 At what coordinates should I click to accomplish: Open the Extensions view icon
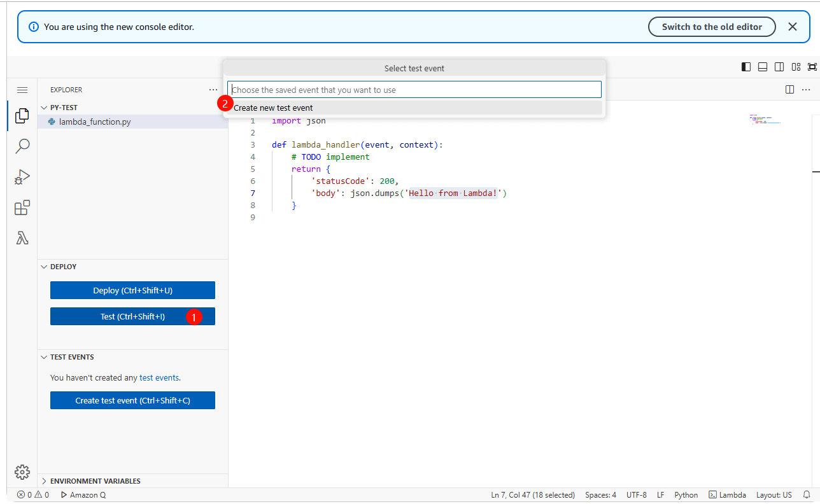pos(22,207)
